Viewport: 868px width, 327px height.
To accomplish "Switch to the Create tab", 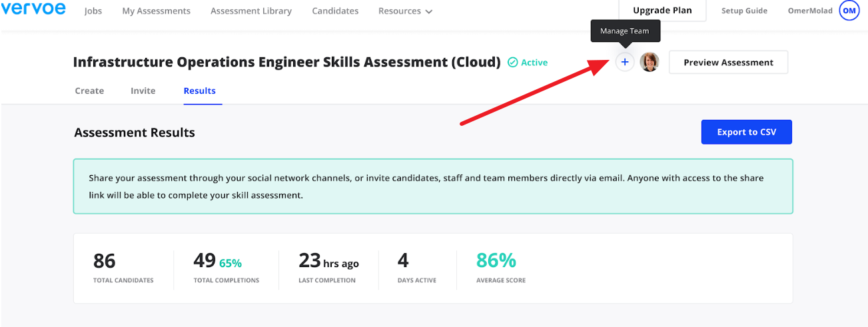I will coord(89,91).
